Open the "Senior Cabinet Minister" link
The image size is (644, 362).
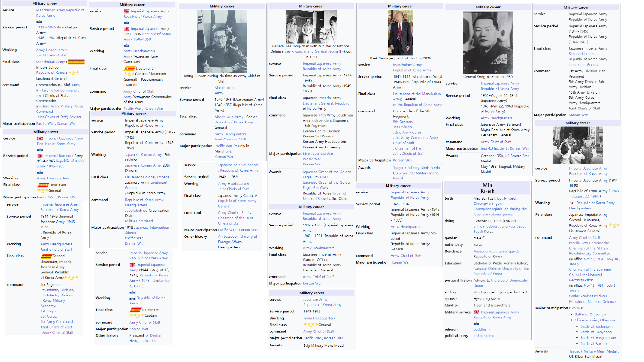588,296
